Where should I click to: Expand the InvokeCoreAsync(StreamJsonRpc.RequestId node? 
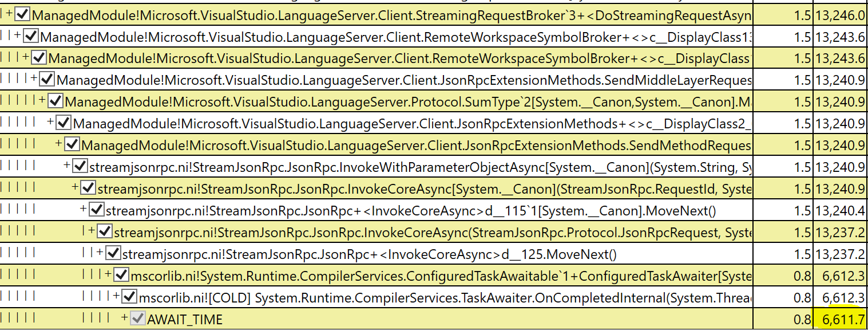click(x=76, y=188)
